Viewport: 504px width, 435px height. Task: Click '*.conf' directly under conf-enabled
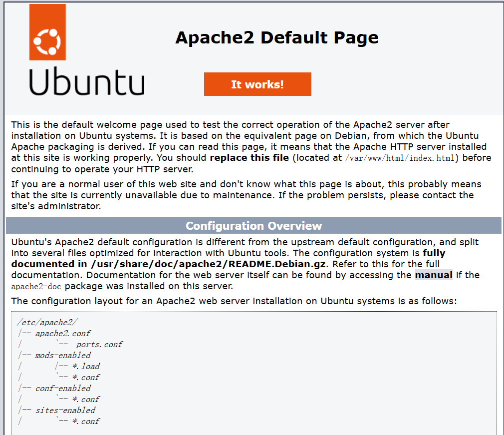pos(86,399)
